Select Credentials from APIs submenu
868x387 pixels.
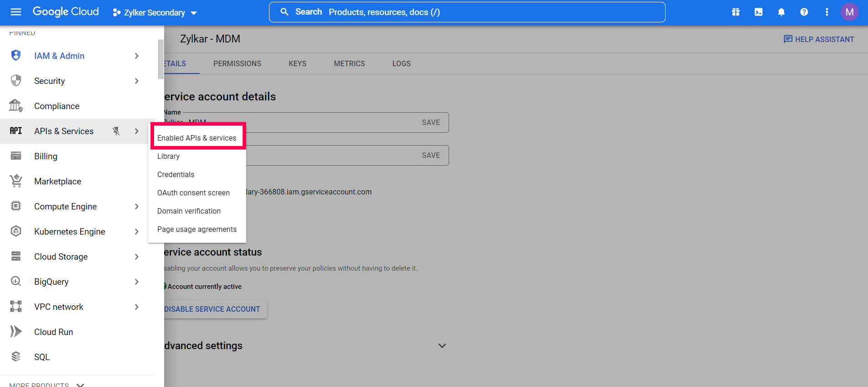tap(176, 174)
